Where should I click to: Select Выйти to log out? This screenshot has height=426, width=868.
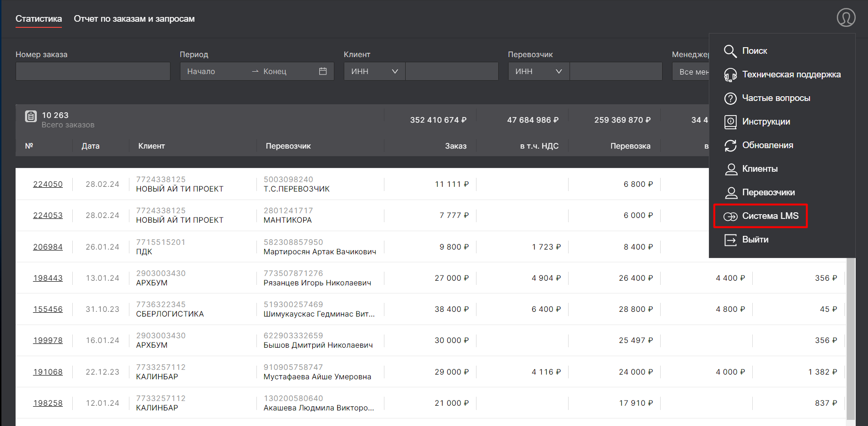[x=755, y=240]
